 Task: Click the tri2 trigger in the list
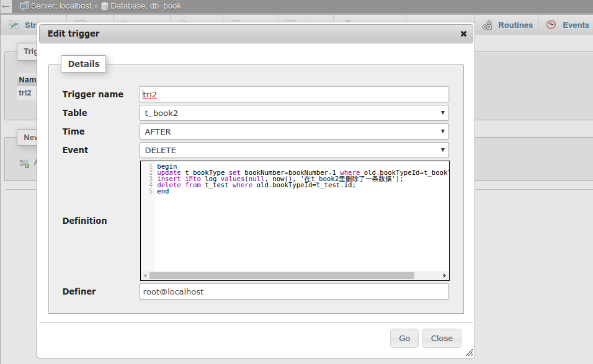click(25, 92)
